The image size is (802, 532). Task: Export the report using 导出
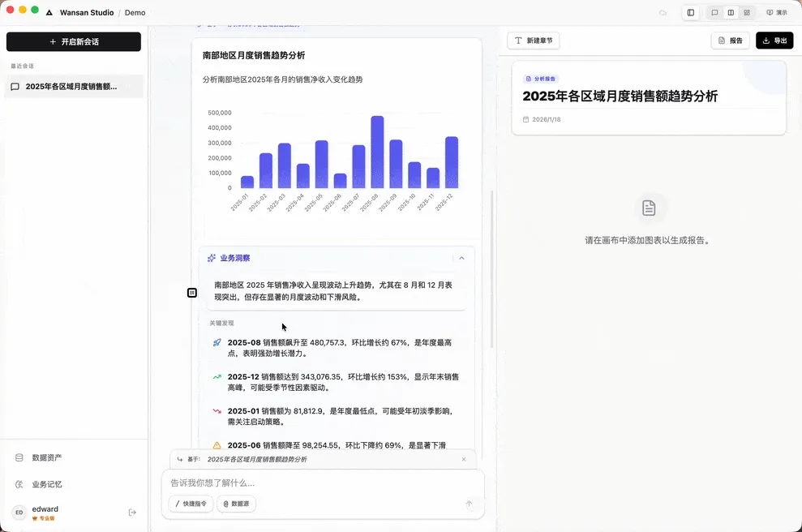pyautogui.click(x=774, y=40)
